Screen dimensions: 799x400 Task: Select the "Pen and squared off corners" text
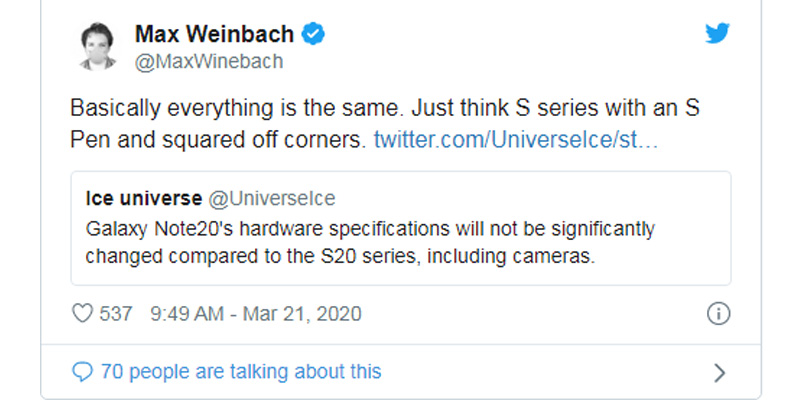[218, 139]
